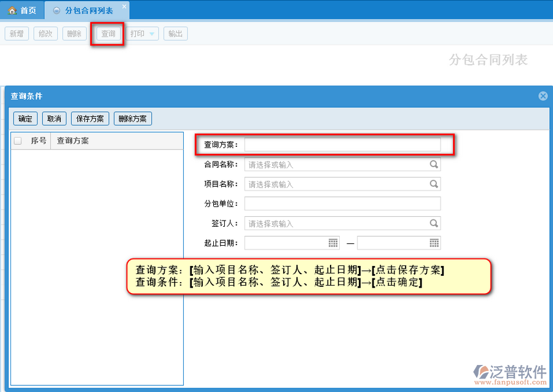553x392 pixels.
Task: Switch to the 分包合同列表 tab
Action: tap(87, 10)
